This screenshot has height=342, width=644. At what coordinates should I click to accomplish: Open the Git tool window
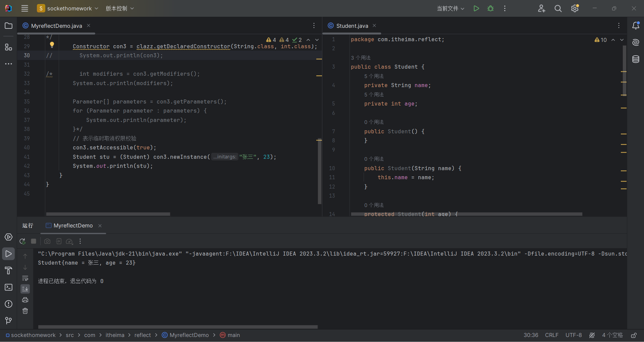(x=9, y=321)
